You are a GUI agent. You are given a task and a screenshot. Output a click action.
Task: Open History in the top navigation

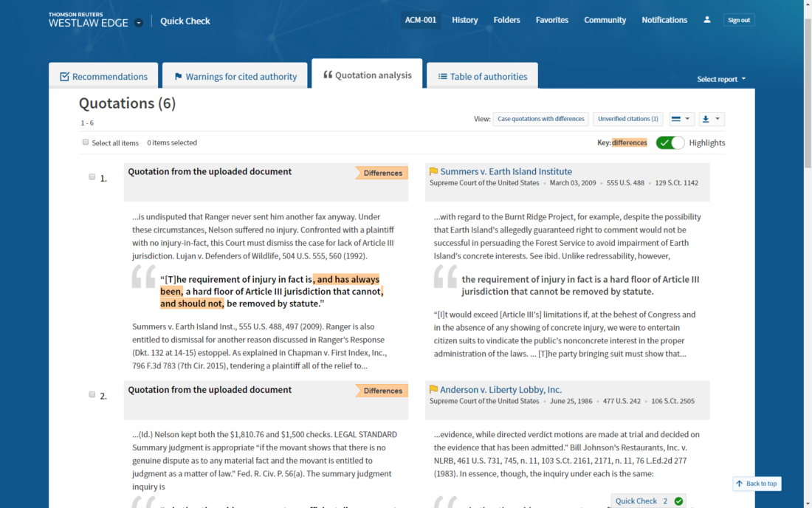(x=464, y=20)
